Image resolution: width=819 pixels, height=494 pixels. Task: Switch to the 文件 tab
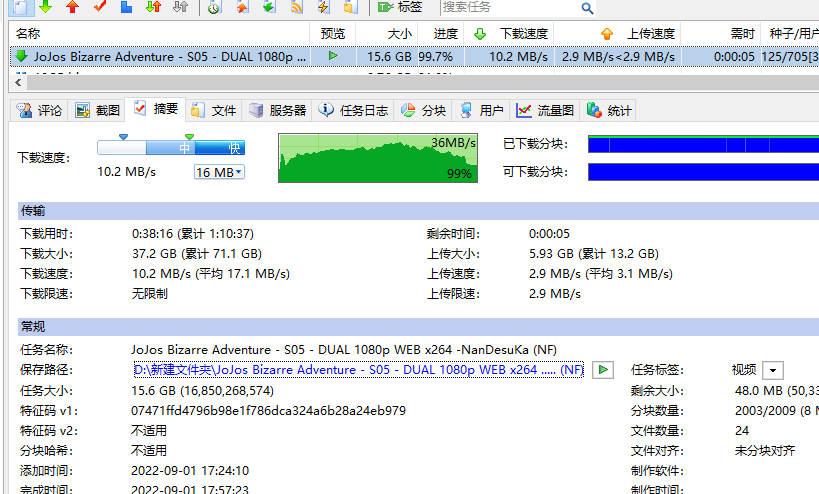[214, 110]
